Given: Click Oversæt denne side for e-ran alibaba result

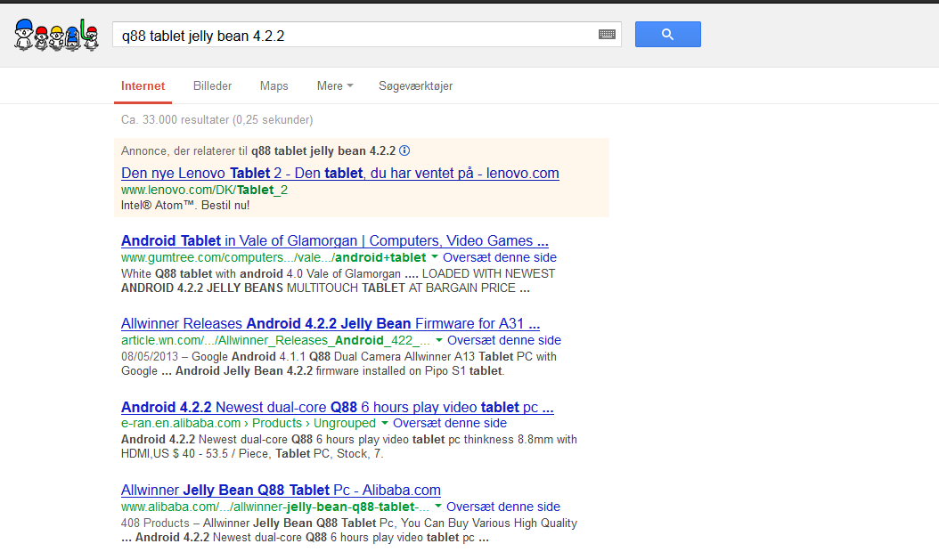Looking at the screenshot, I should point(450,424).
